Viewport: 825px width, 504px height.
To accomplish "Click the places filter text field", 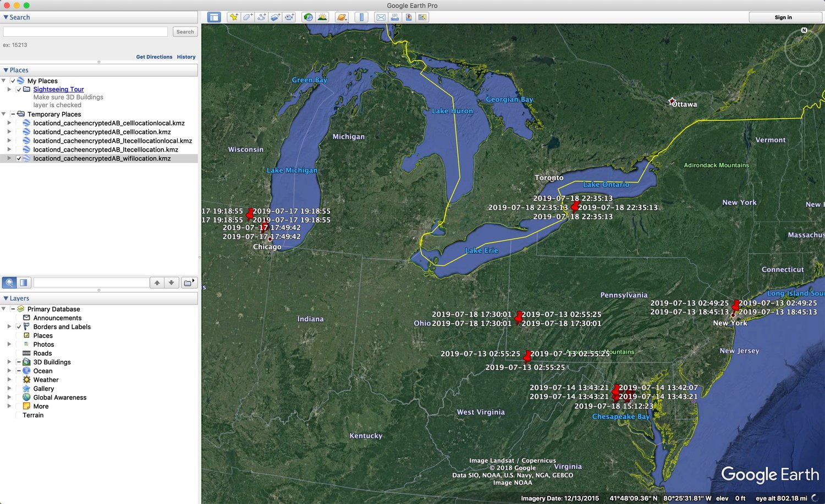I will 91,283.
